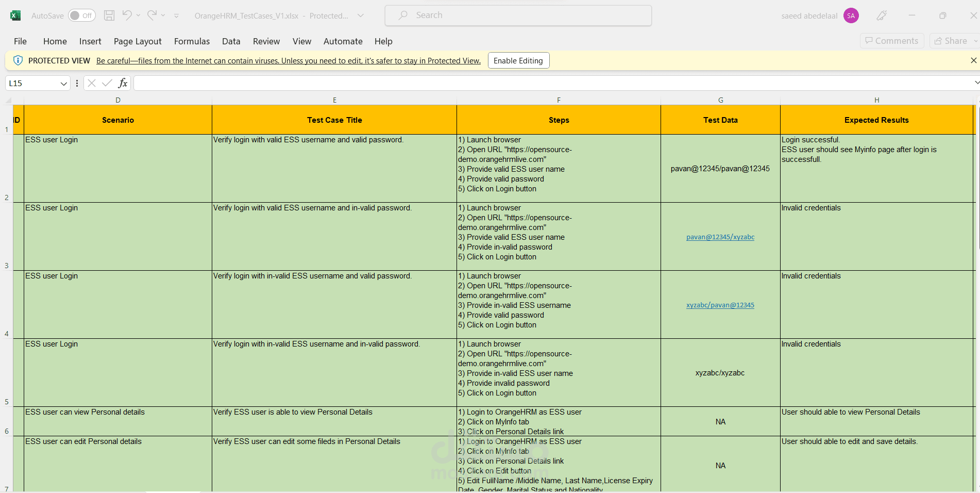The width and height of the screenshot is (980, 493).
Task: Click the Save icon in title bar
Action: point(109,15)
